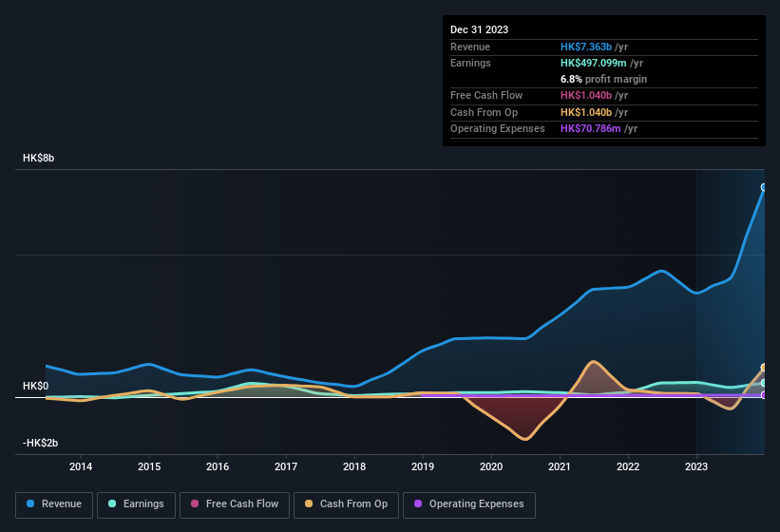
Task: Click the purple Operating Expenses end-point marker
Action: click(x=764, y=395)
